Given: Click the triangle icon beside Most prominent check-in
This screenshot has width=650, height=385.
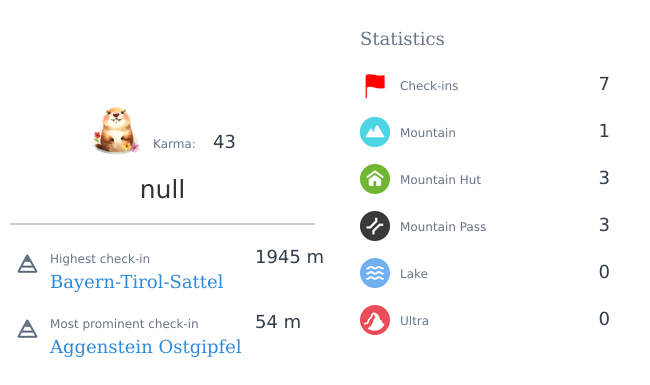Looking at the screenshot, I should point(27,329).
